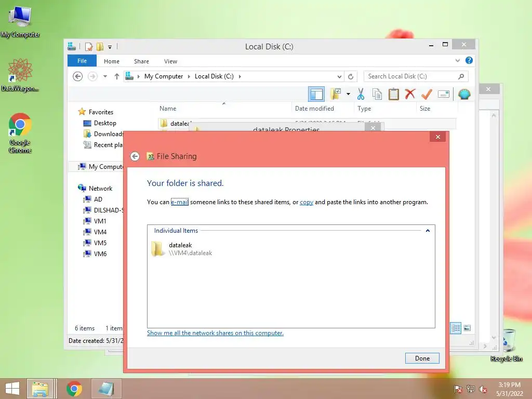Click the e-mail link in File Sharing
Screen dimensions: 532x399
(179, 202)
